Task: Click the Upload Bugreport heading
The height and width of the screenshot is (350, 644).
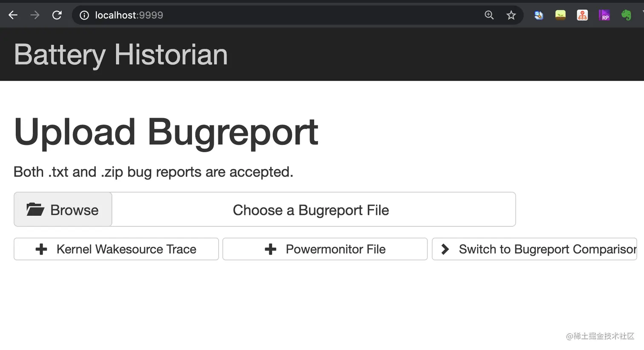Action: [x=166, y=133]
